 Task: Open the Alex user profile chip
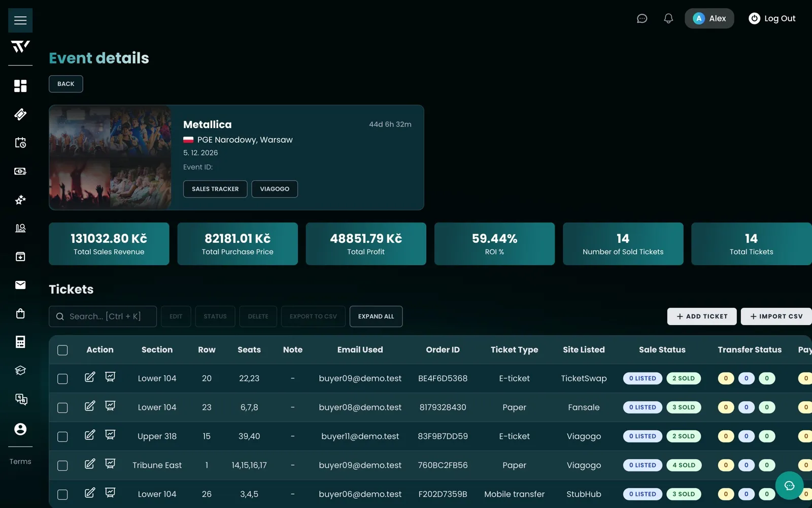709,18
